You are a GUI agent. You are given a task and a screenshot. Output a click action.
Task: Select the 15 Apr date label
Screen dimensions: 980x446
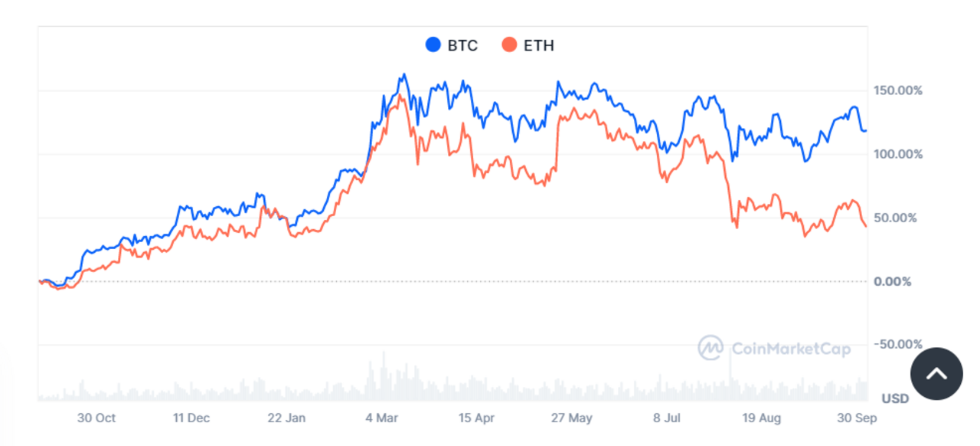tap(476, 418)
